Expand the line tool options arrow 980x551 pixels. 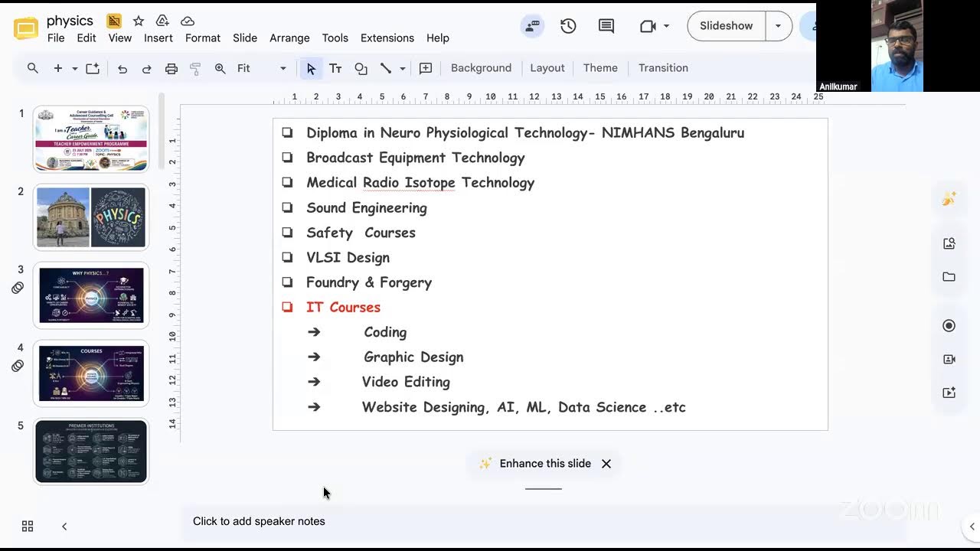click(403, 68)
